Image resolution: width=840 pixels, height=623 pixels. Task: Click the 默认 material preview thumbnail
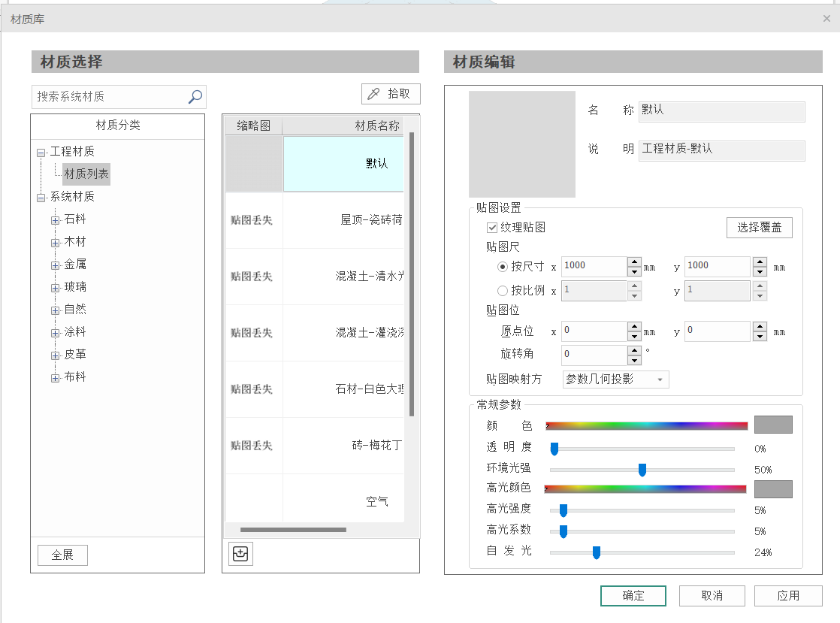521,144
